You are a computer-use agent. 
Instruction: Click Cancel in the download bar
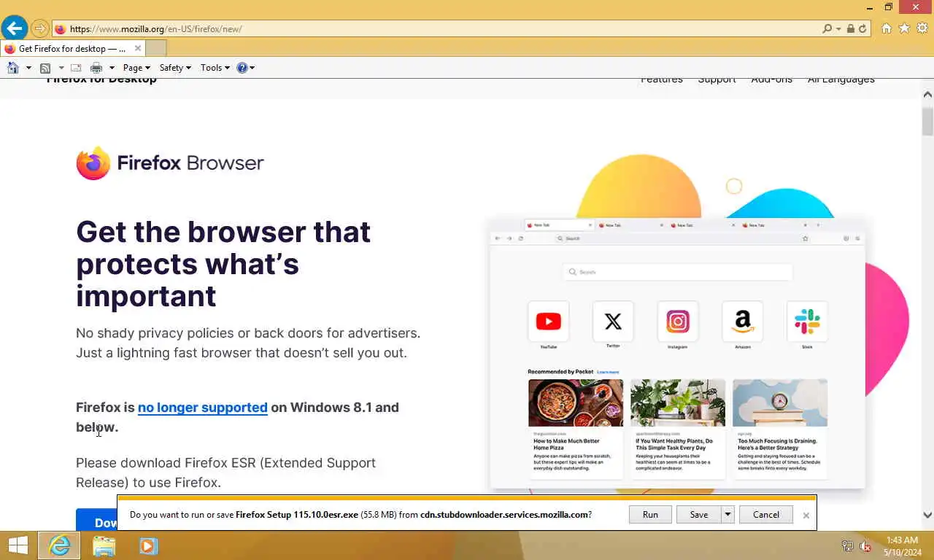(766, 515)
